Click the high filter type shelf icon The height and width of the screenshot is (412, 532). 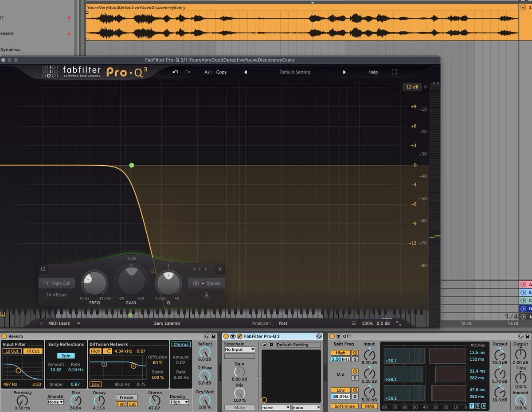click(x=108, y=351)
